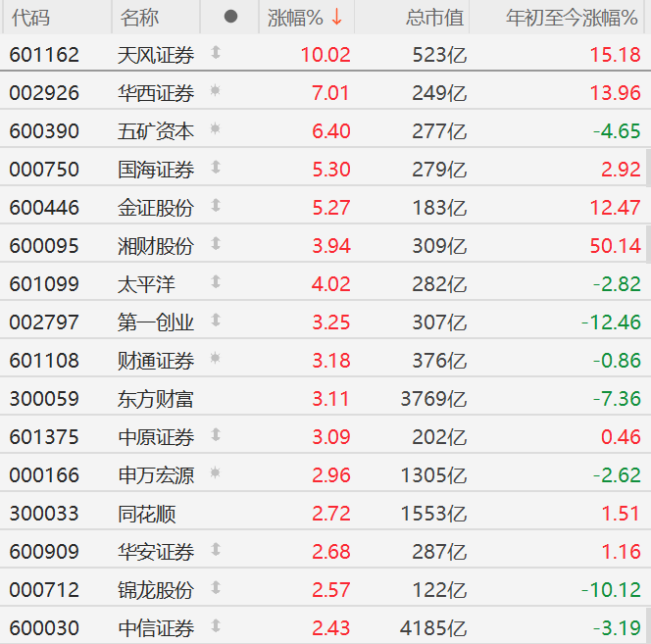Click the star icon beside 申万宏源
Image resolution: width=651 pixels, height=644 pixels.
[x=215, y=472]
